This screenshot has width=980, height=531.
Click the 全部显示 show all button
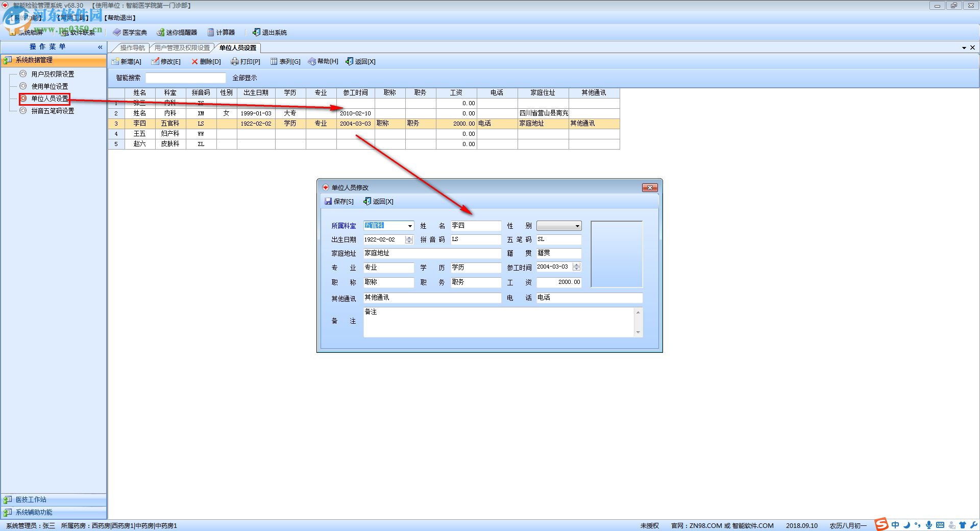pyautogui.click(x=244, y=78)
